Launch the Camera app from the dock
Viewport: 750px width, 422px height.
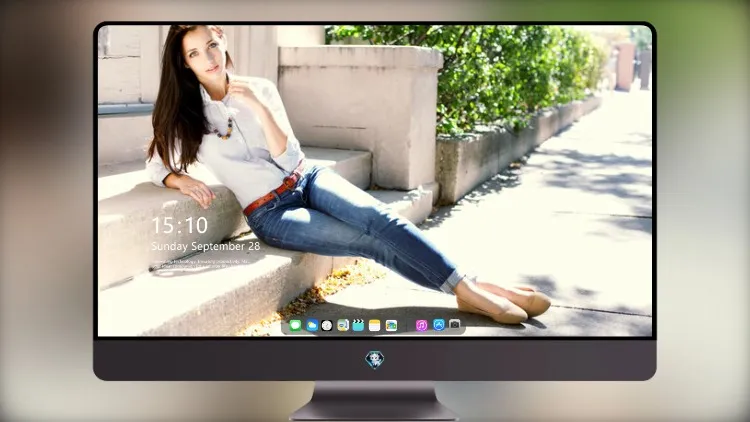pyautogui.click(x=454, y=324)
